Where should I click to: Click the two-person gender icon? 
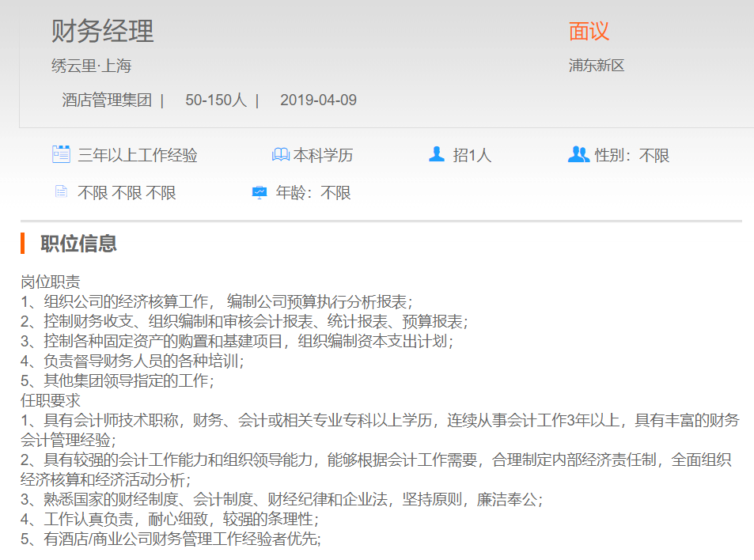tap(578, 154)
